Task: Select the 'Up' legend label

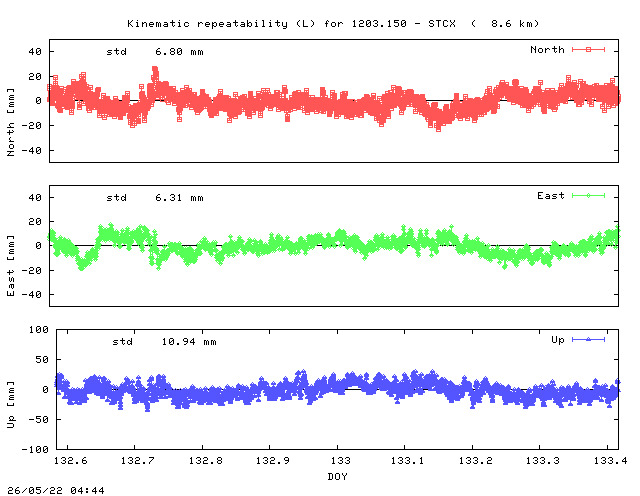Action: [558, 340]
